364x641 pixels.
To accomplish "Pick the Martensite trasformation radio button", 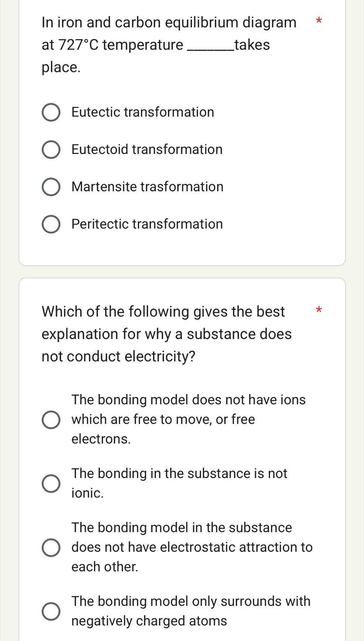I will (51, 187).
